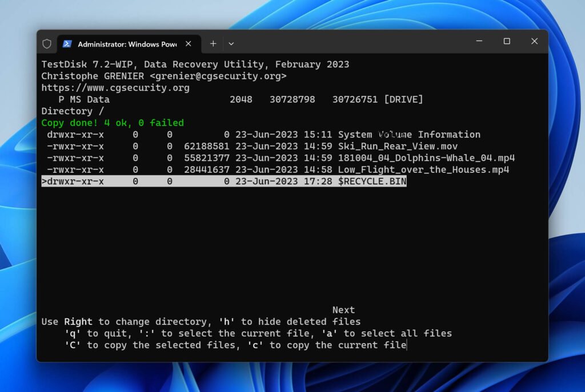585x392 pixels.
Task: Select the System Volume Information directory
Action: point(410,135)
